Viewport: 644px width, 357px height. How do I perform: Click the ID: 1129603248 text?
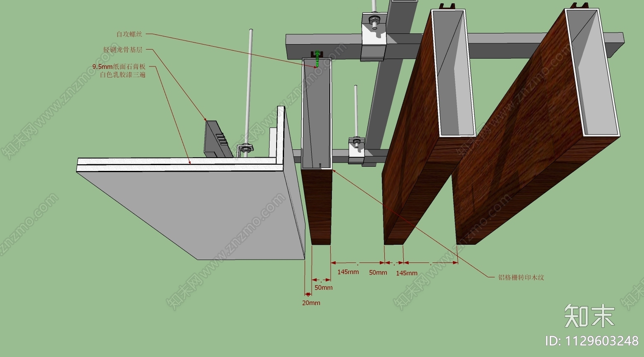[x=592, y=341]
